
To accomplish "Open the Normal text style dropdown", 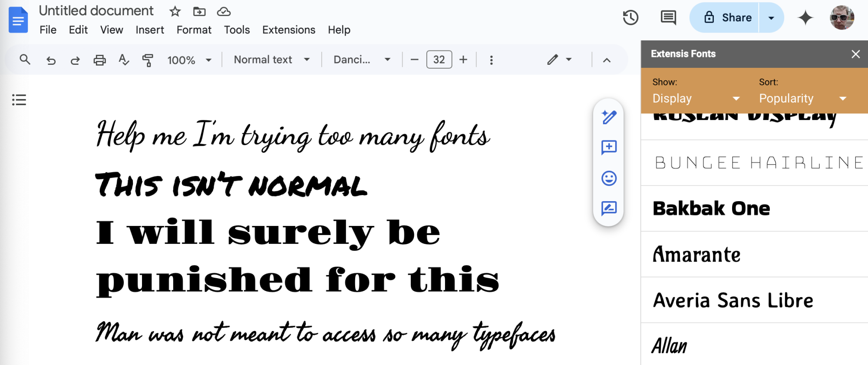I will 271,60.
